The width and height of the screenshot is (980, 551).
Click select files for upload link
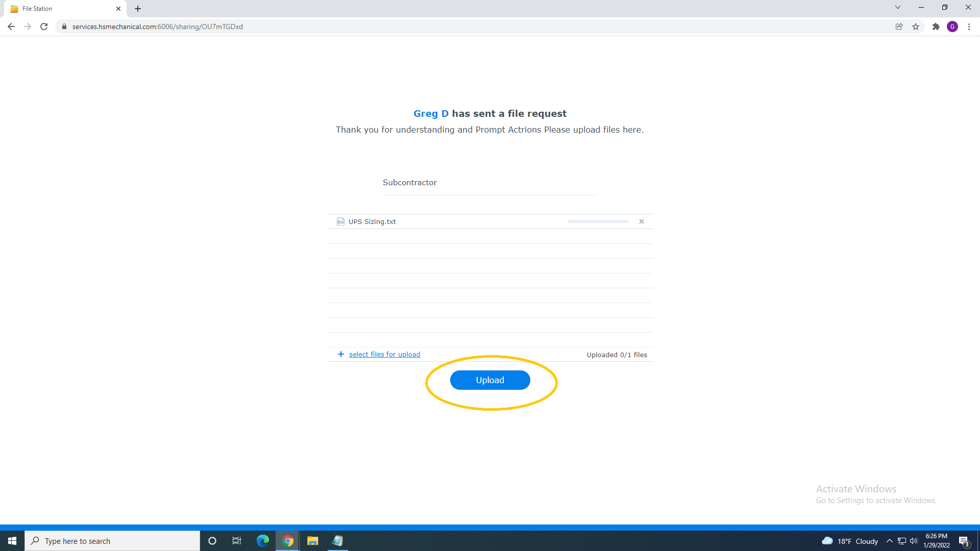click(x=384, y=355)
